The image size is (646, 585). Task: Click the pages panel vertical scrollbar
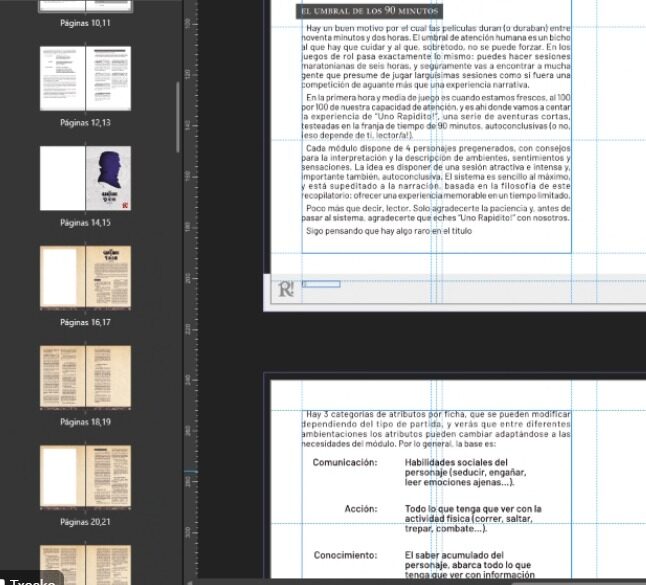pyautogui.click(x=178, y=117)
